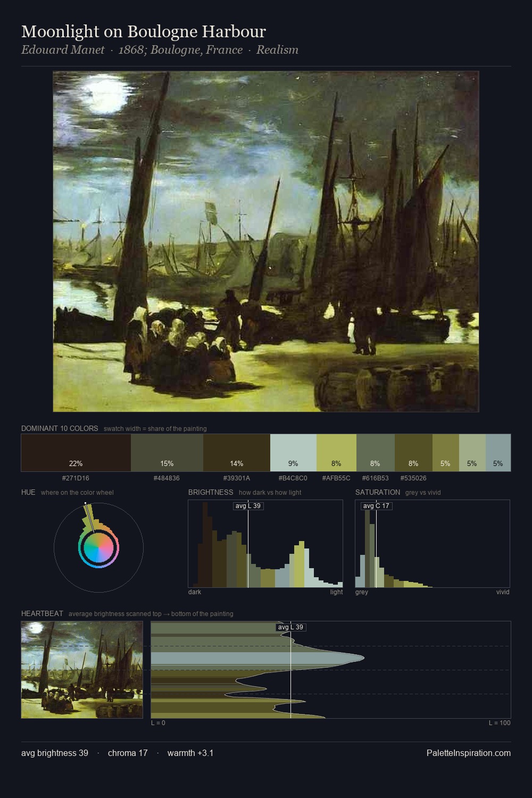Viewport: 532px width, 798px height.
Task: Click the 'L = 0' axis label
Action: (x=158, y=723)
